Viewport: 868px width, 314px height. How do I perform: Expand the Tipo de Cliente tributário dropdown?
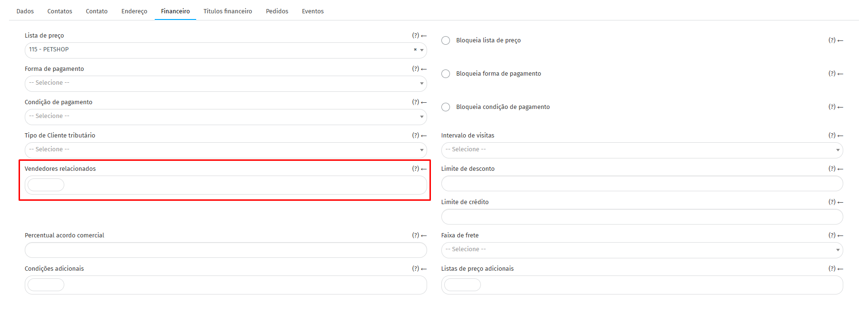click(x=226, y=150)
